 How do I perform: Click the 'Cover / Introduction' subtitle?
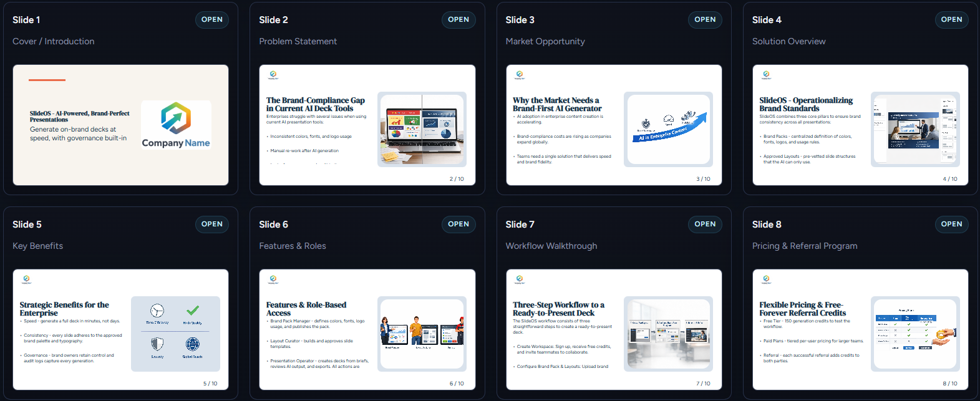tap(54, 41)
